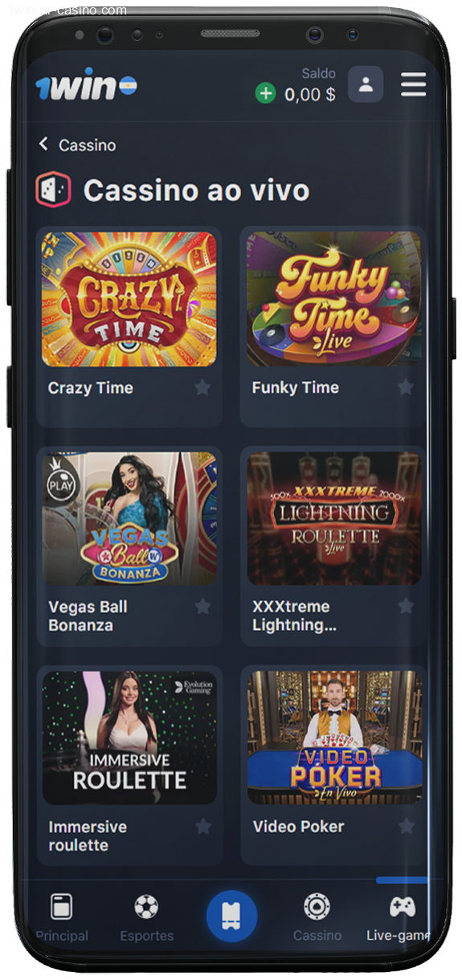The width and height of the screenshot is (462, 980).
Task: Toggle the Funky Time favorite star
Action: click(406, 387)
